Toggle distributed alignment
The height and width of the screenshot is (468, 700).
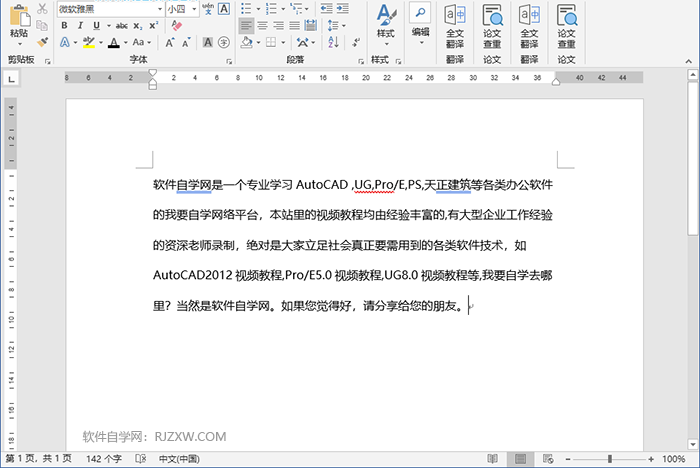(x=311, y=25)
